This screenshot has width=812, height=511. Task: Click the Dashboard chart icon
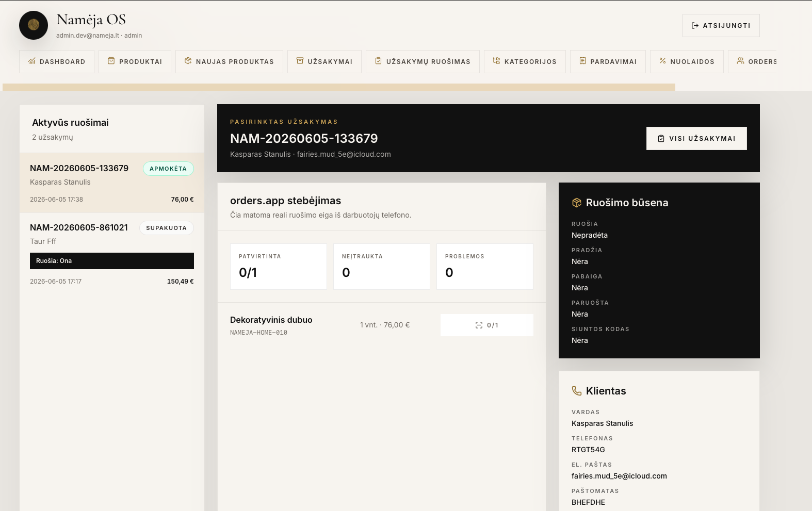[x=32, y=61]
